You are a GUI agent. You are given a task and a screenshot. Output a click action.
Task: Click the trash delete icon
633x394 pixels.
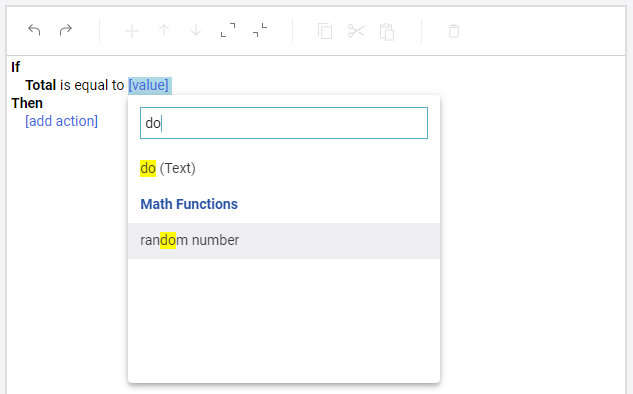click(454, 31)
